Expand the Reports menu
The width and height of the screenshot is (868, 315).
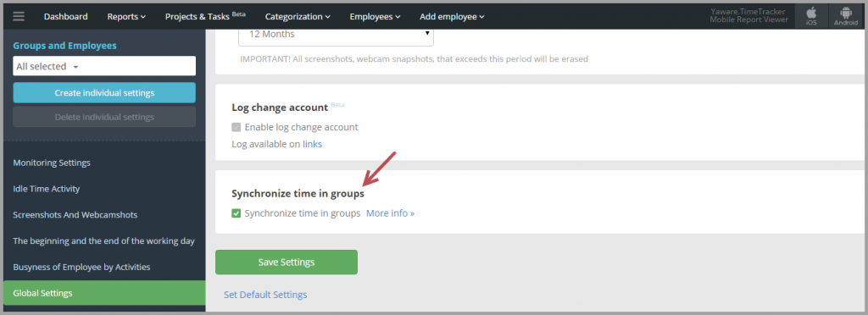pos(126,17)
